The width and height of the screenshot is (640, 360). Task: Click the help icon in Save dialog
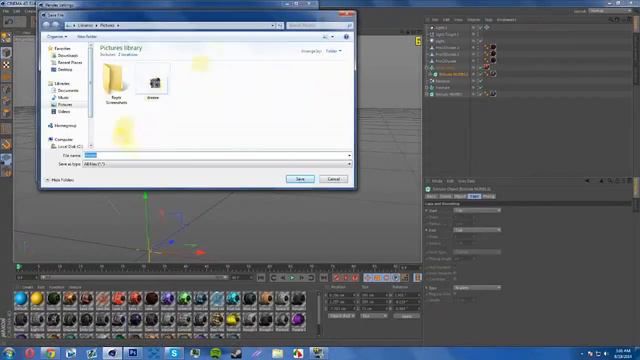(x=346, y=37)
